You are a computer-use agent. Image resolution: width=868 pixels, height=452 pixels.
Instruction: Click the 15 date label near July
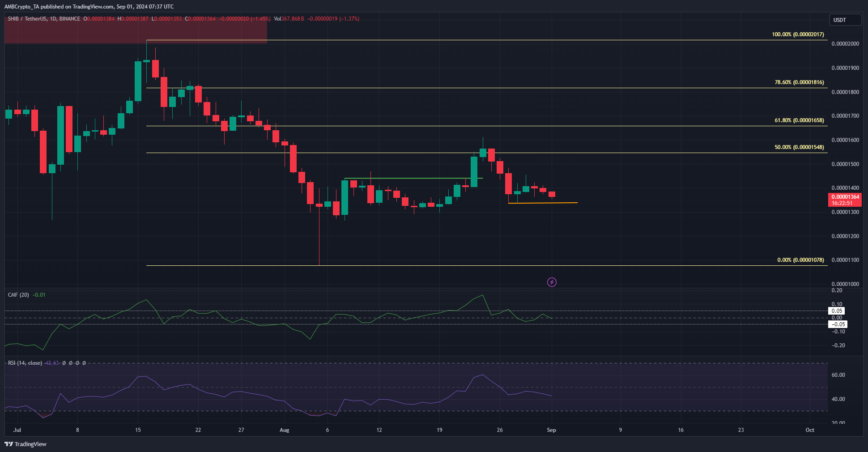(138, 430)
